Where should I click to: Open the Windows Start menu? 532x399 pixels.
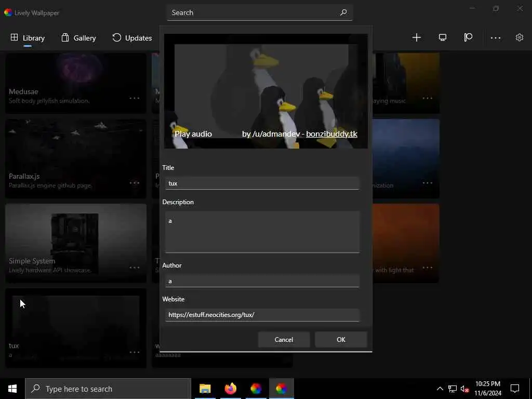[12, 389]
